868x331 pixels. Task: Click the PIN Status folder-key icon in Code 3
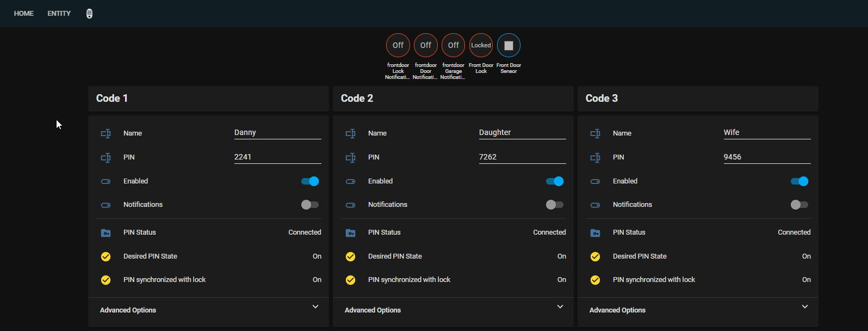tap(596, 232)
